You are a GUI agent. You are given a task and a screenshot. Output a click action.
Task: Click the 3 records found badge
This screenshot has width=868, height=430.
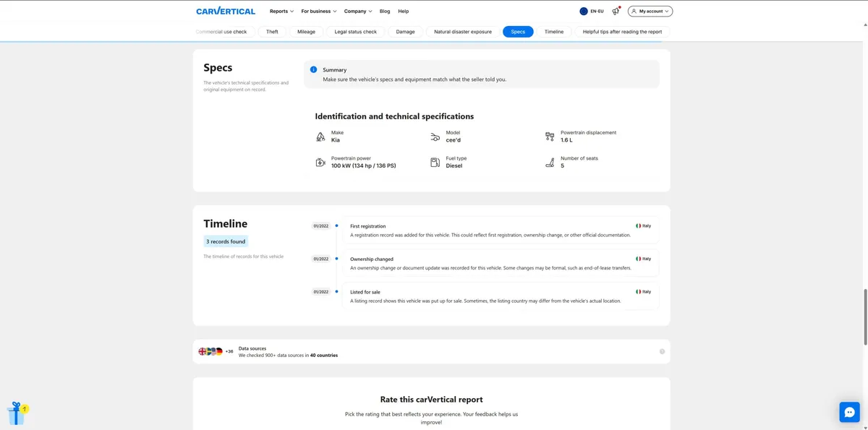click(226, 241)
